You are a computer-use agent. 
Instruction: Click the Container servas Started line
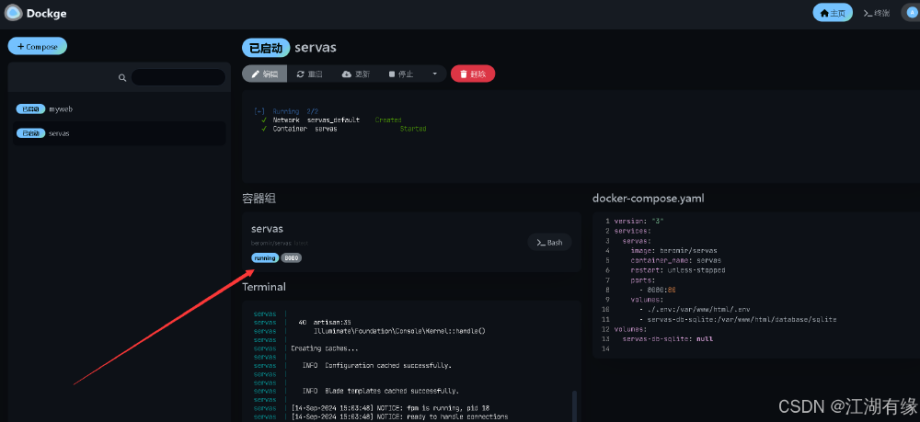point(344,129)
